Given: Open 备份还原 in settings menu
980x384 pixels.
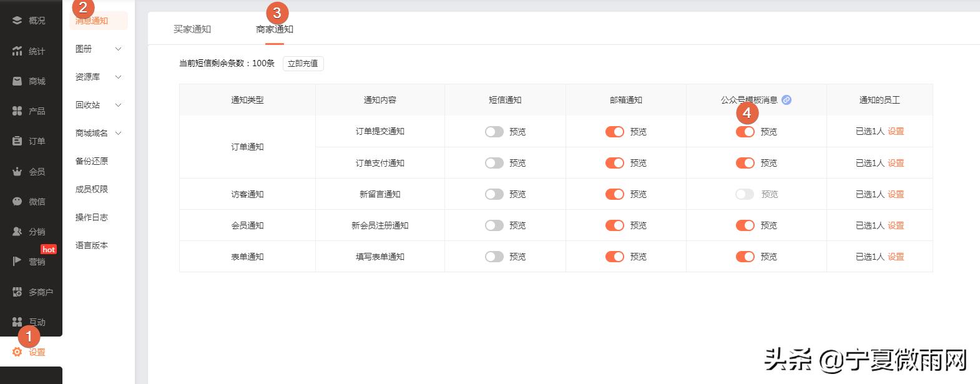Looking at the screenshot, I should pos(92,161).
